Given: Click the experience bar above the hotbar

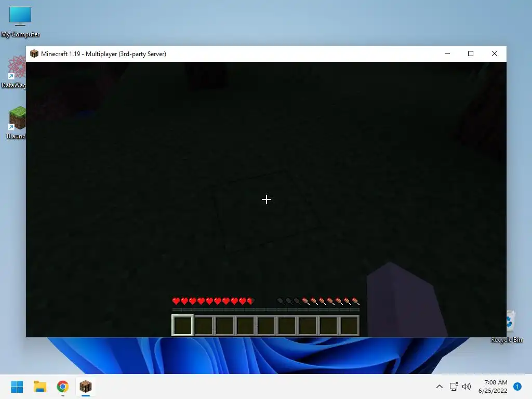Looking at the screenshot, I should (x=265, y=310).
